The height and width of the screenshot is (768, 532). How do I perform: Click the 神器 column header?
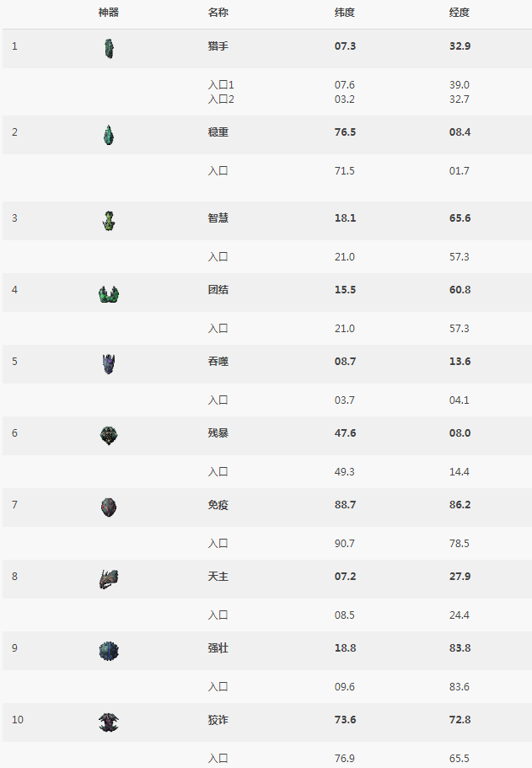pyautogui.click(x=108, y=13)
